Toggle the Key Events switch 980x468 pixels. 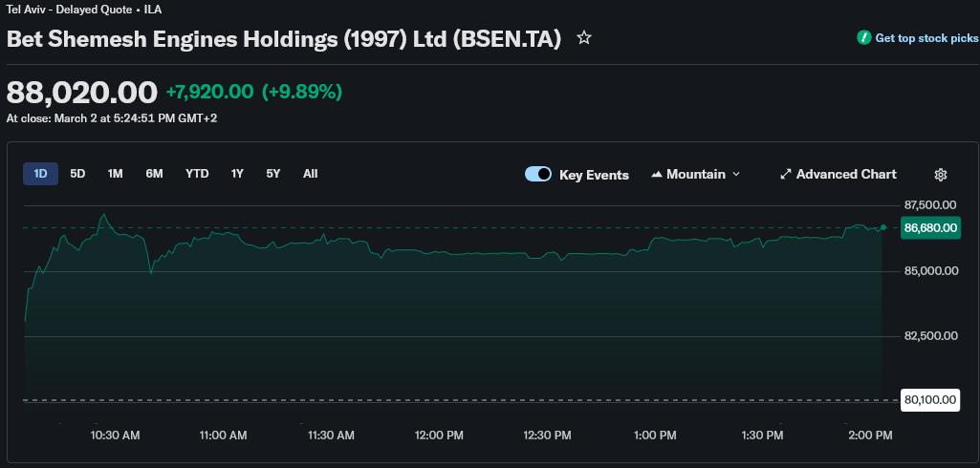coord(538,174)
